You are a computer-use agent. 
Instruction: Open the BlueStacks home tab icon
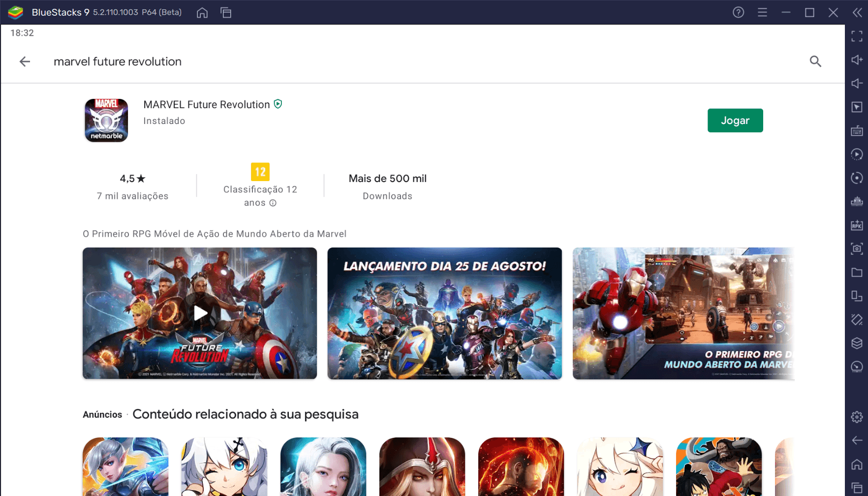[202, 13]
